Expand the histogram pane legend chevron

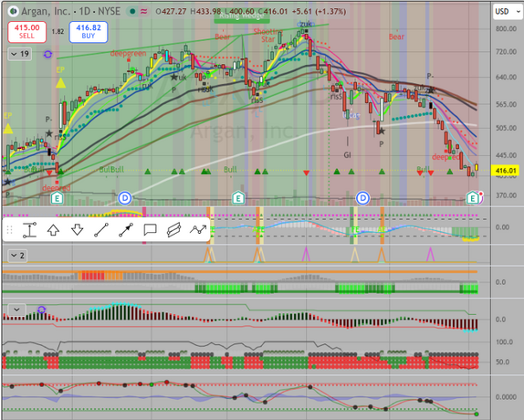[x=16, y=310]
